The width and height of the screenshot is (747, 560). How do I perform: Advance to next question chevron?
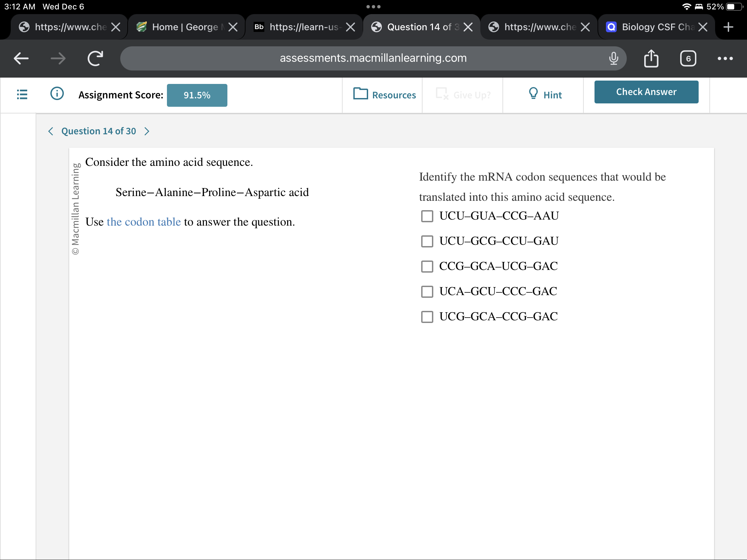point(146,131)
